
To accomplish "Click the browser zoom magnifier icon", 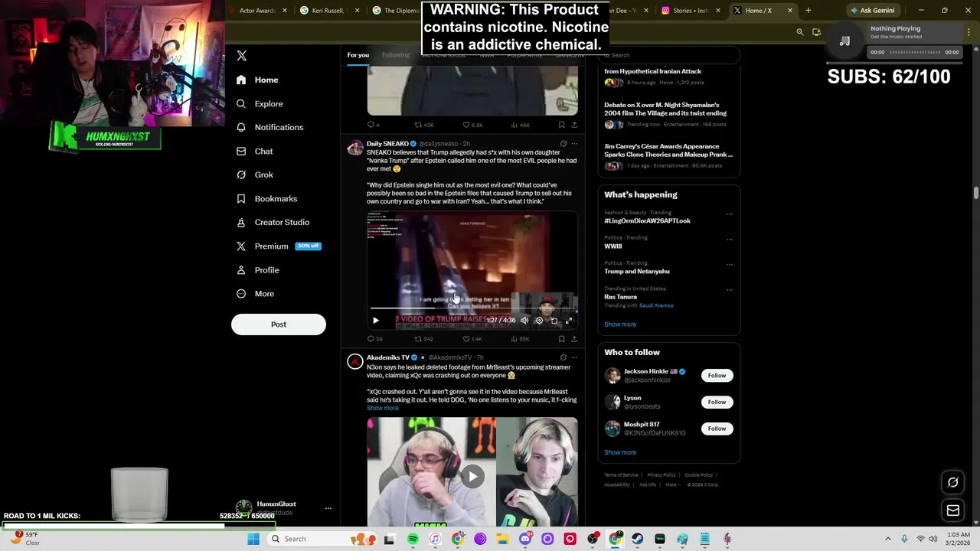I will (x=800, y=32).
